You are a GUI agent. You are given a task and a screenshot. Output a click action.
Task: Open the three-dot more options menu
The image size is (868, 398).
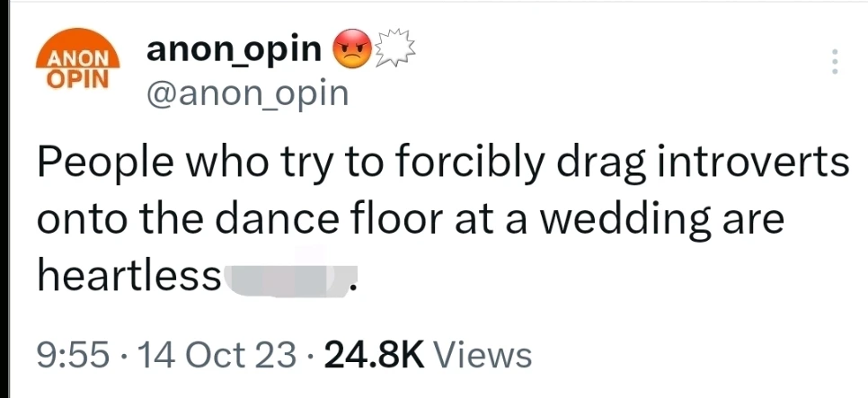[x=835, y=61]
